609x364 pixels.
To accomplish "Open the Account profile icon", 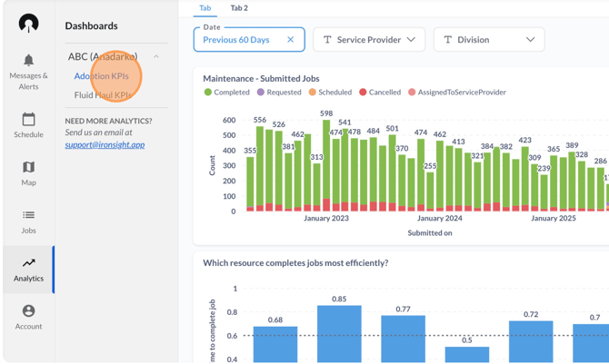I will (x=28, y=310).
